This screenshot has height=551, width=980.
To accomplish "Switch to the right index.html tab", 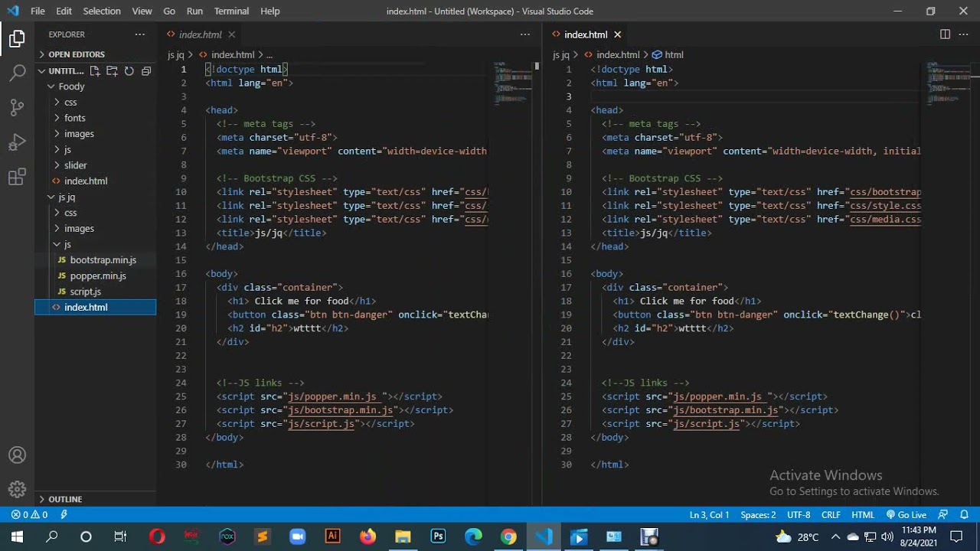I will [x=586, y=34].
